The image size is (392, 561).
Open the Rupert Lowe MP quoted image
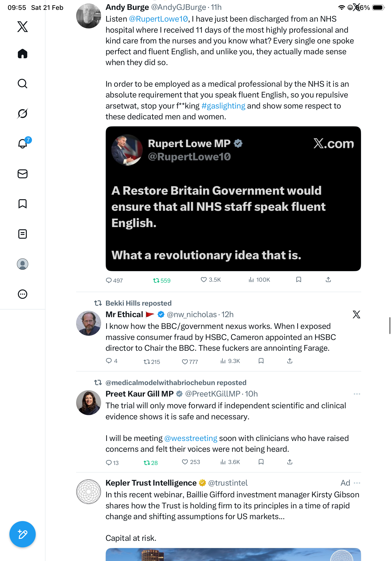(233, 199)
